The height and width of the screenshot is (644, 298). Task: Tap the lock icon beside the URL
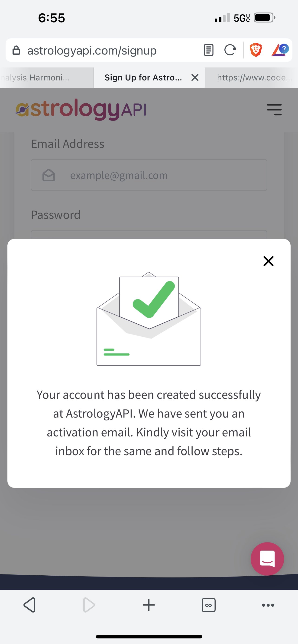16,50
